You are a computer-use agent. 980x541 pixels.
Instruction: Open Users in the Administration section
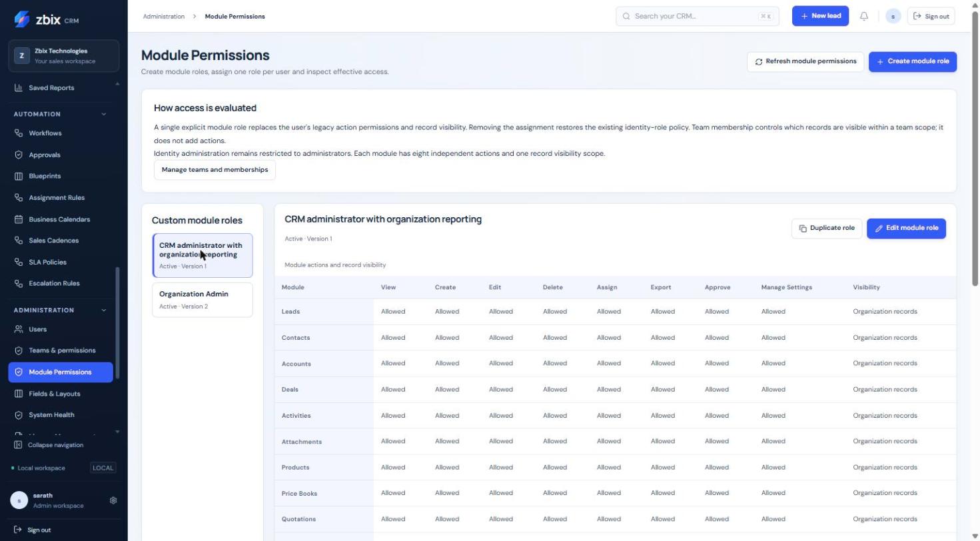pos(60,329)
